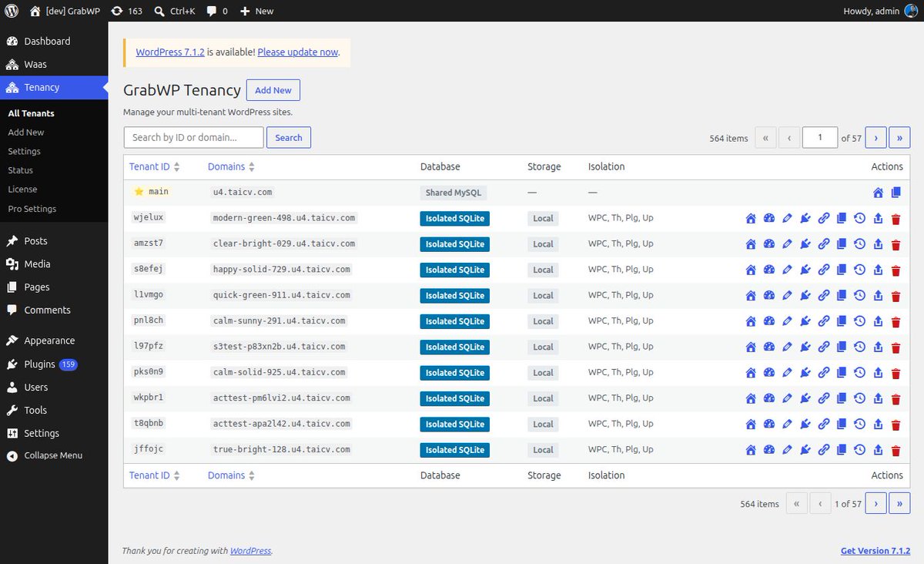Delete tenant jffojc using the red trash icon
Screen dimensions: 924x564
coord(896,451)
